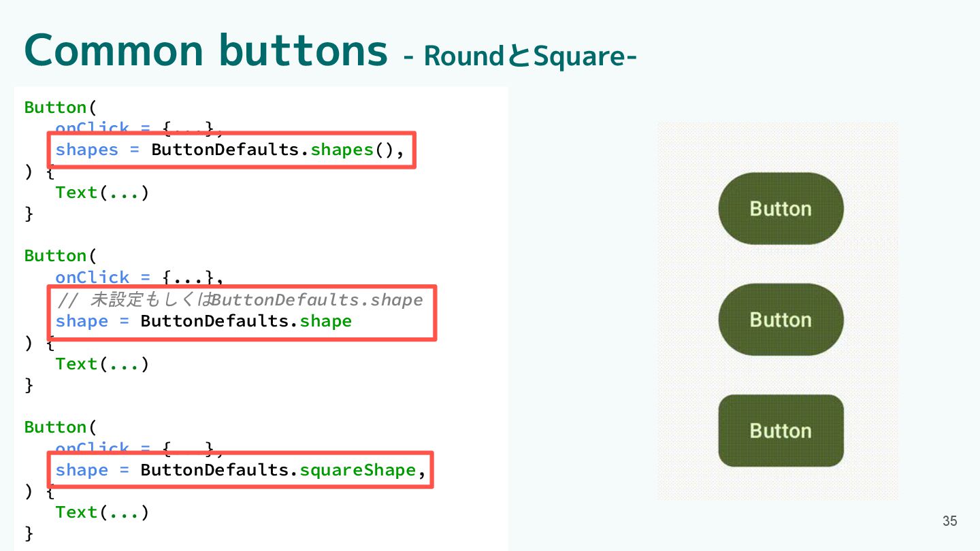The image size is (980, 551).
Task: Click the middle rounded Button in preview
Action: point(781,319)
